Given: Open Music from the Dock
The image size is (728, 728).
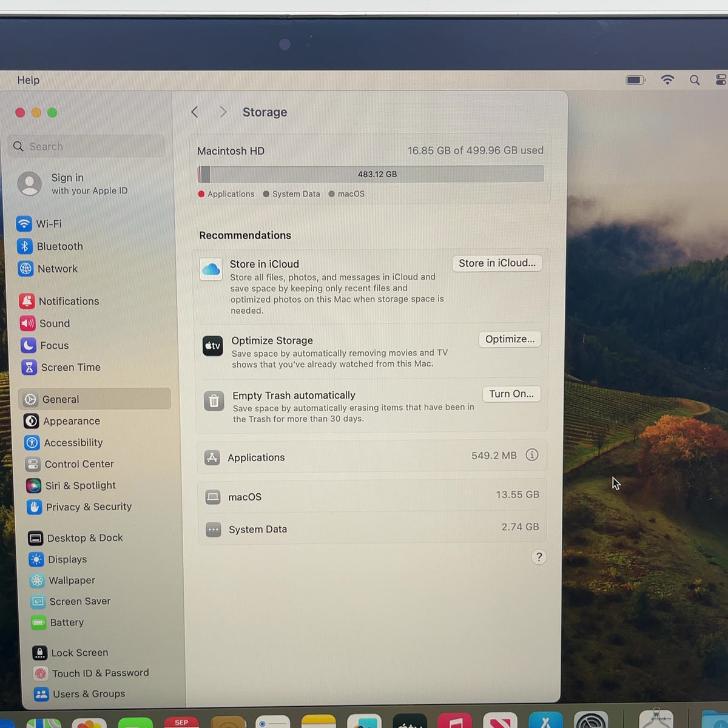Looking at the screenshot, I should click(455, 720).
